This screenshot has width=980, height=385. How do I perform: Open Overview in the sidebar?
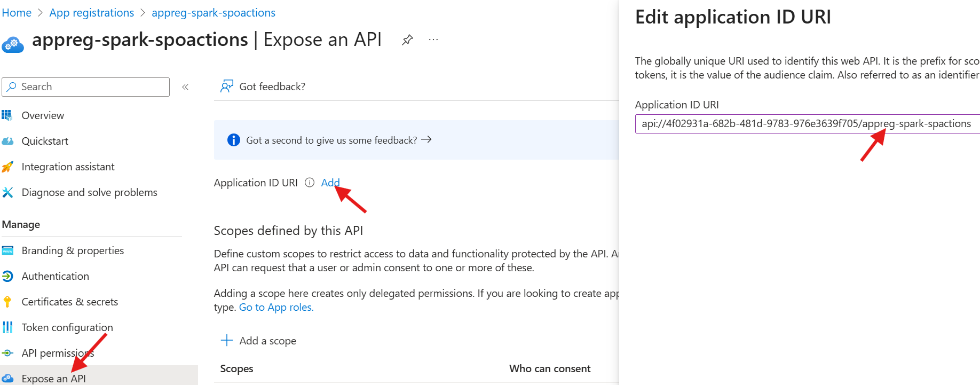click(x=43, y=115)
